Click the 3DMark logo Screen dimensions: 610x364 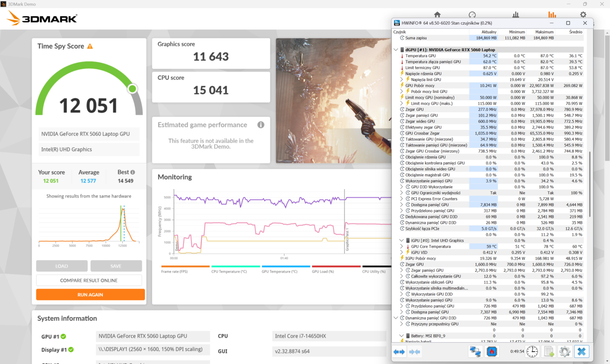tap(42, 18)
